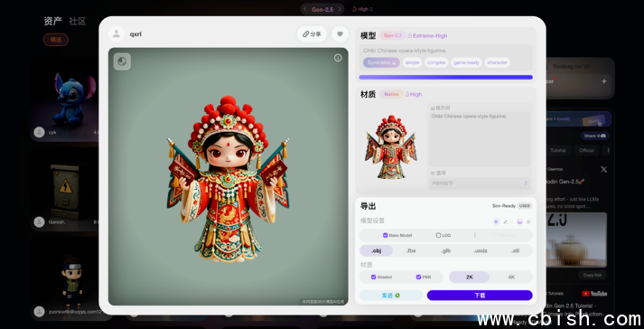The width and height of the screenshot is (644, 329).
Task: Click the High material quality label
Action: pos(414,94)
